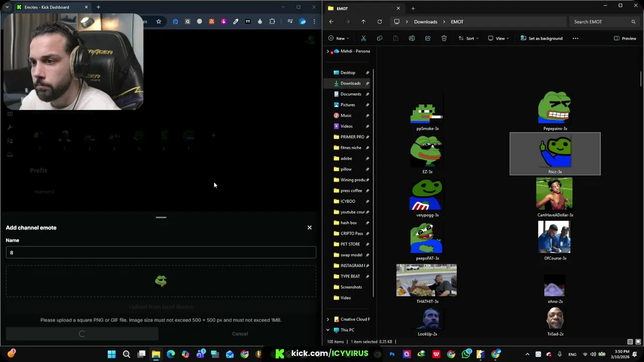Select Downloads in the address breadcrumb
This screenshot has width=644, height=362.
point(426,22)
